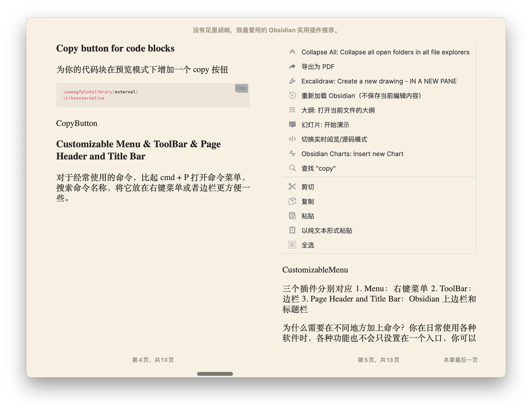
Task: Click the paragraph beginning 为什么需要在不同地方
Action: tap(379, 333)
